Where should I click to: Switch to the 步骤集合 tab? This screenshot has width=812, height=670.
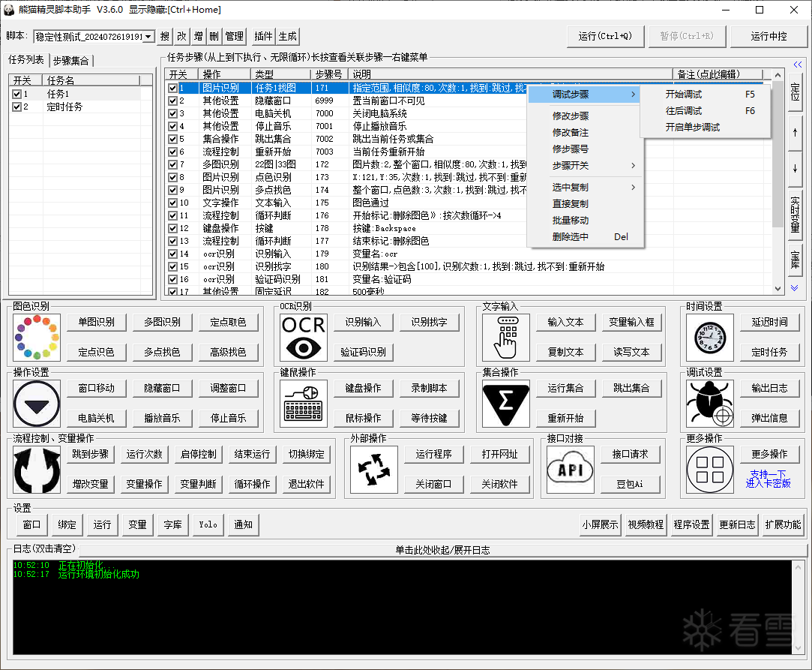[71, 61]
